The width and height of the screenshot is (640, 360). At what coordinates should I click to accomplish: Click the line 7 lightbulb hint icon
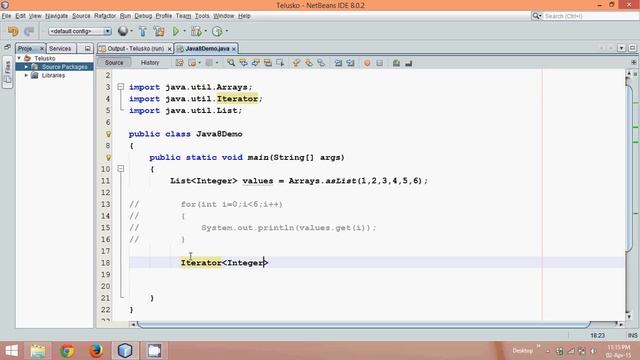click(108, 134)
